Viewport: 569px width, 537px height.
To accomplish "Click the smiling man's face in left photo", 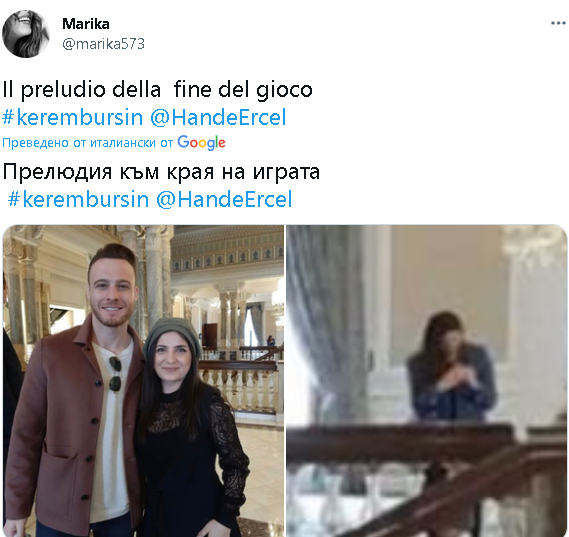I will tap(111, 293).
